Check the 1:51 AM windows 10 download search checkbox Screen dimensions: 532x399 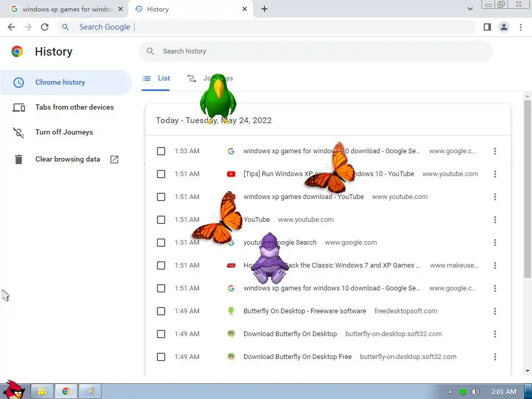(x=161, y=288)
